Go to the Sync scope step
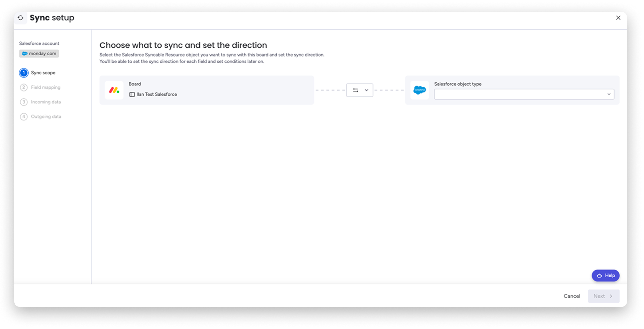The width and height of the screenshot is (644, 329). click(43, 73)
